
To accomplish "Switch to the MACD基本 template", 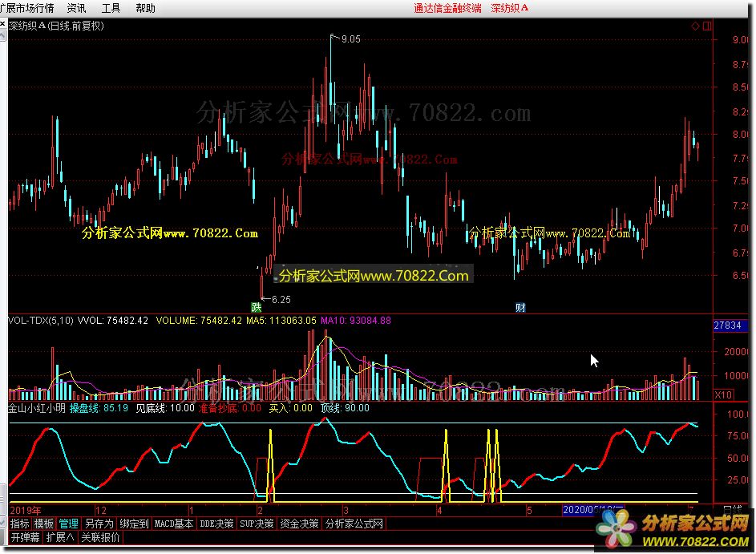I will click(x=174, y=524).
